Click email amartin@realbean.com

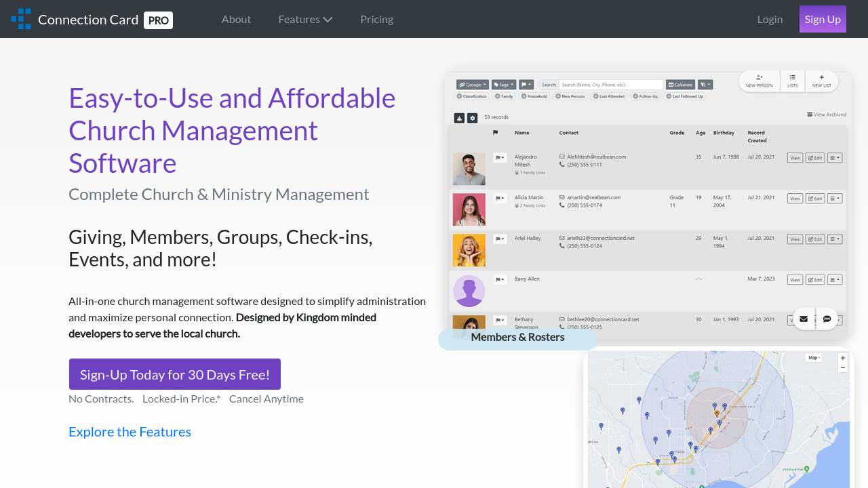594,197
